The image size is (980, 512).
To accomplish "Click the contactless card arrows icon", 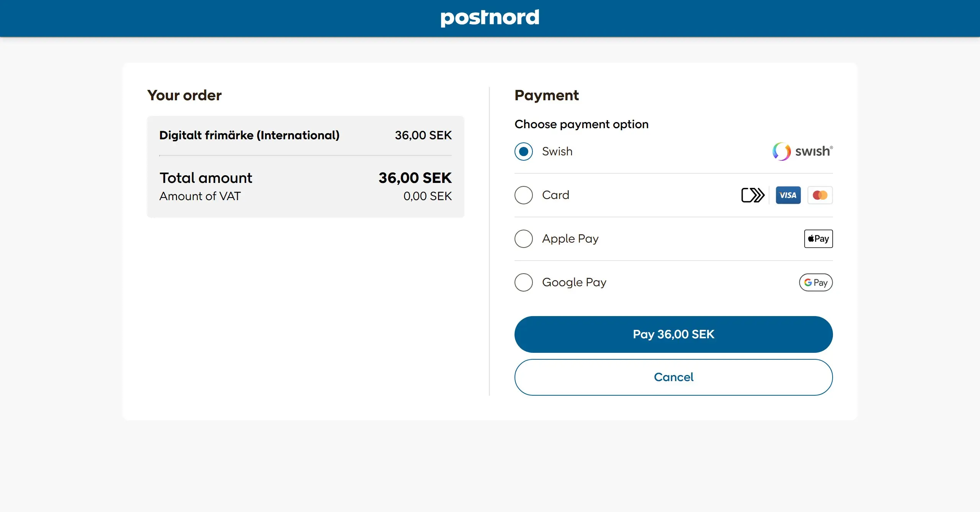I will pos(753,195).
